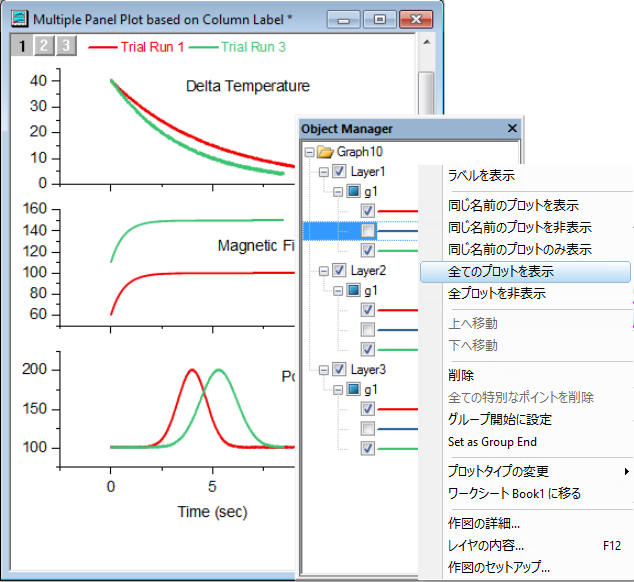This screenshot has width=634, height=582.
Task: Click the g1 group icon under Layer3
Action: [x=354, y=389]
